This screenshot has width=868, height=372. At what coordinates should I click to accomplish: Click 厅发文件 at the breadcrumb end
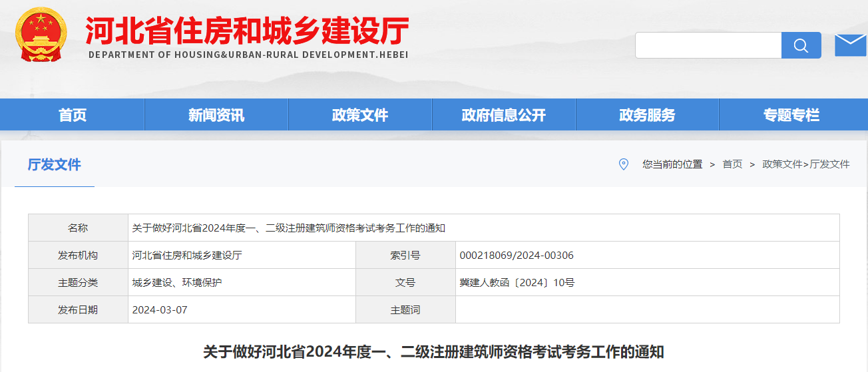[x=829, y=164]
